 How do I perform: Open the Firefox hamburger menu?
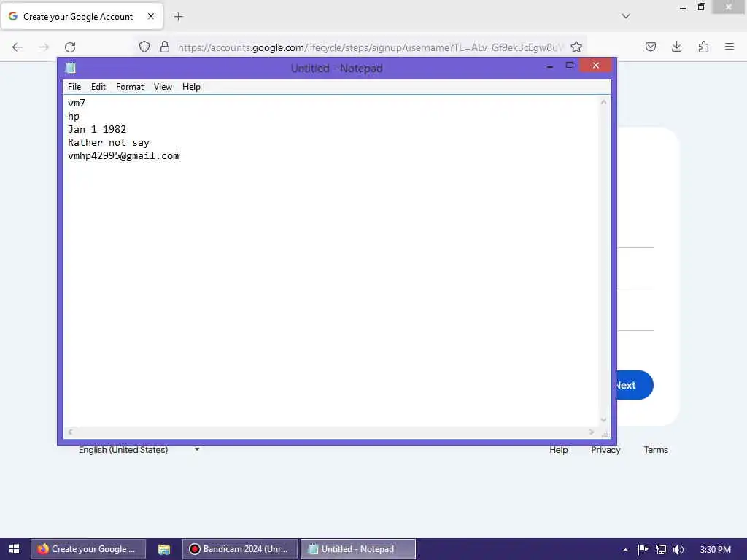(x=729, y=47)
